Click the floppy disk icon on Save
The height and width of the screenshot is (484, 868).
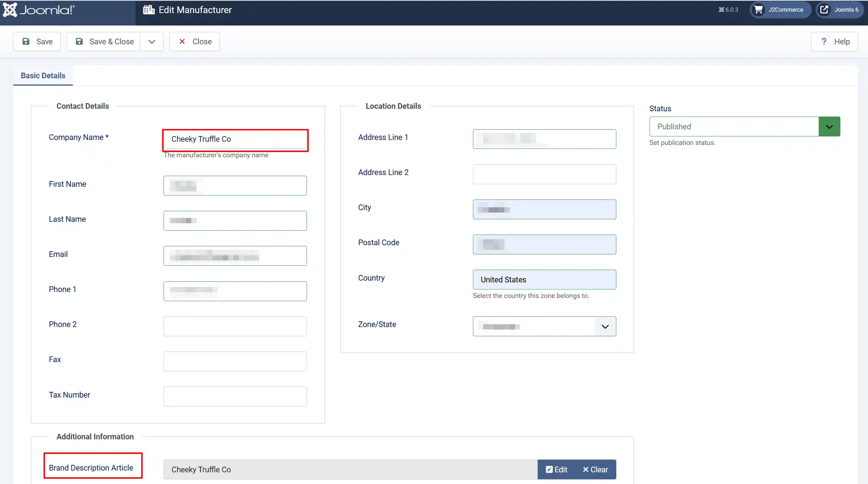click(26, 41)
